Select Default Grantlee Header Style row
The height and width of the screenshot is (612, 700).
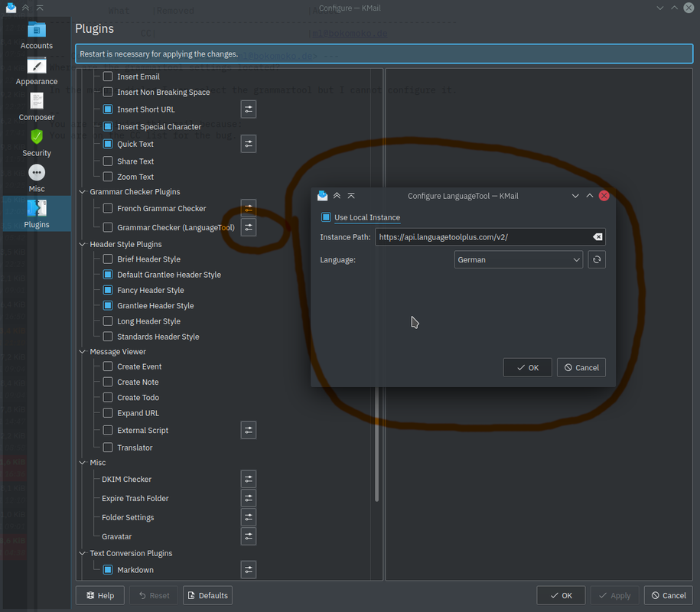169,275
